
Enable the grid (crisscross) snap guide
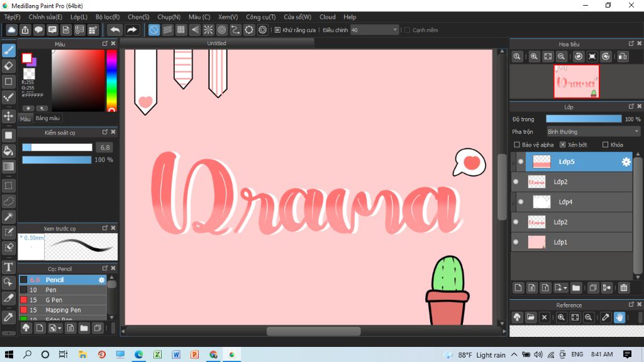click(181, 30)
